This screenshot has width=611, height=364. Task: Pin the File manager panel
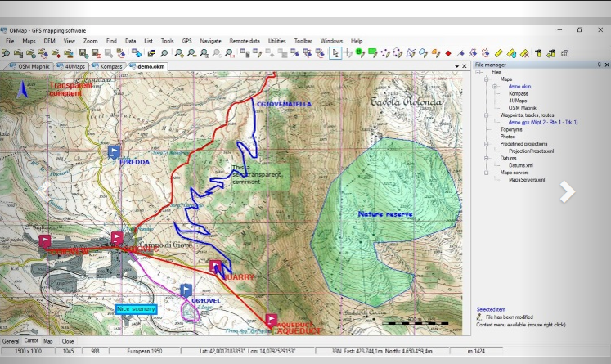pos(599,65)
